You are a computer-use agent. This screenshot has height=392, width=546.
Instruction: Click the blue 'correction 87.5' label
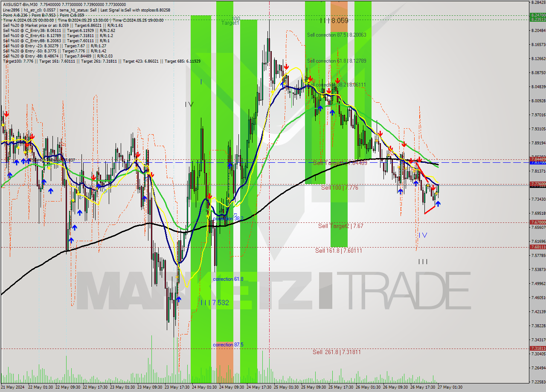pyautogui.click(x=228, y=345)
